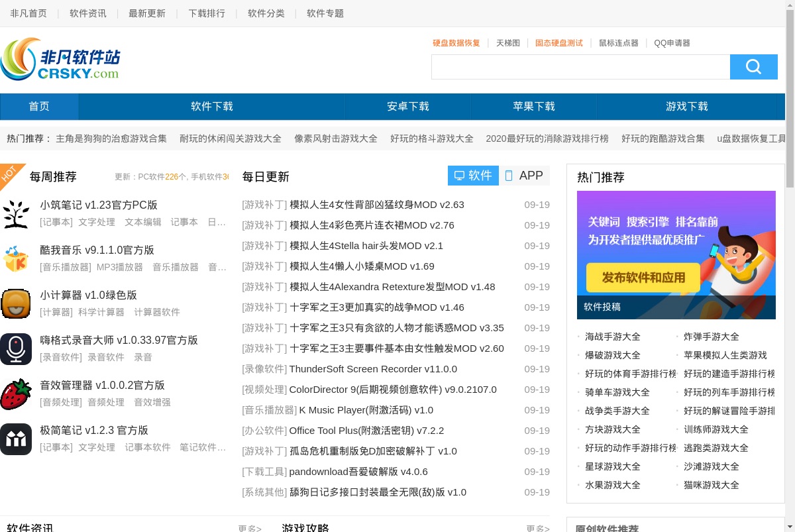Open 炸弹手游大全 in hot recommendations
The height and width of the screenshot is (532, 795).
[712, 337]
